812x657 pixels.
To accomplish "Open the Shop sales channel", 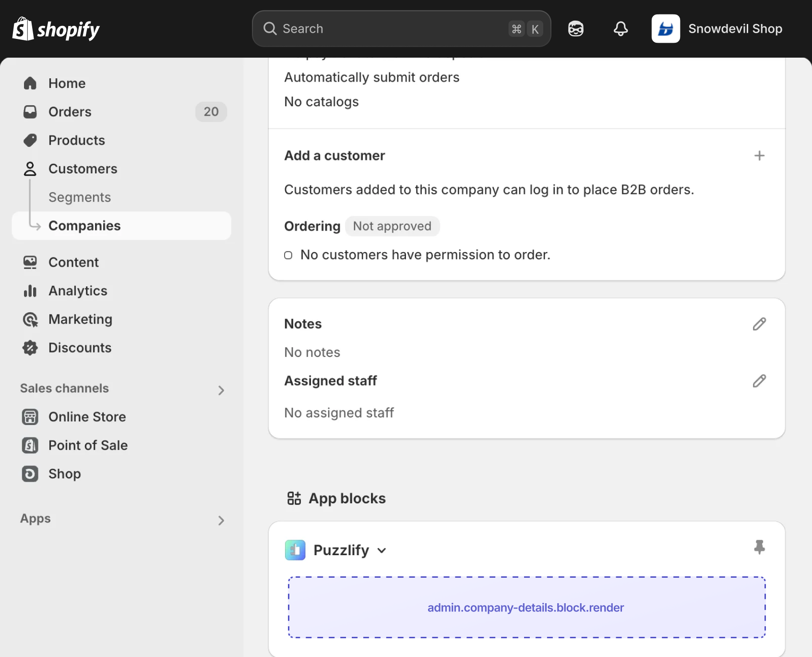I will (x=121, y=474).
